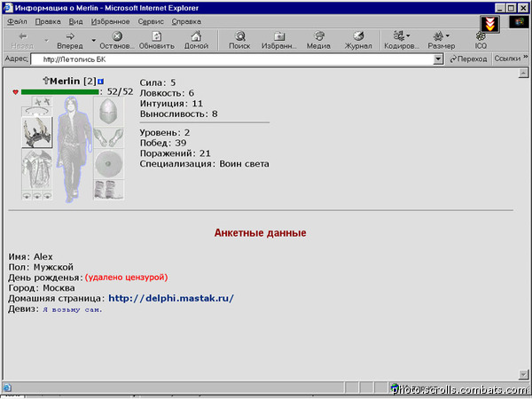Select the clawed weapon equipment slot
This screenshot has height=399, width=532.
[x=37, y=132]
